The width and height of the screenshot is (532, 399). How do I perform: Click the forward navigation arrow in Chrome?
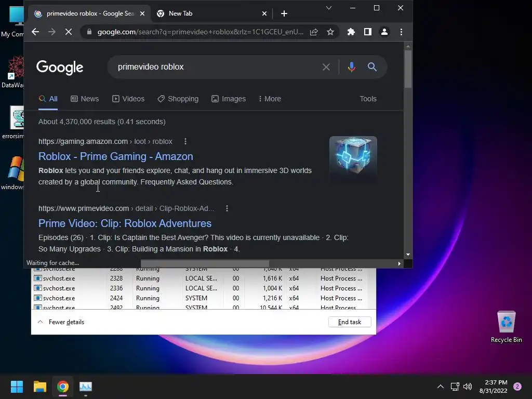52,32
